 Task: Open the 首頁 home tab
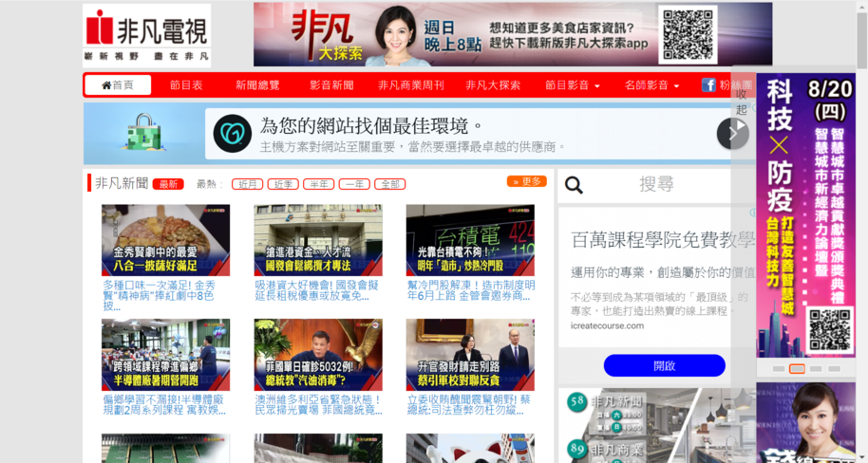(x=118, y=85)
